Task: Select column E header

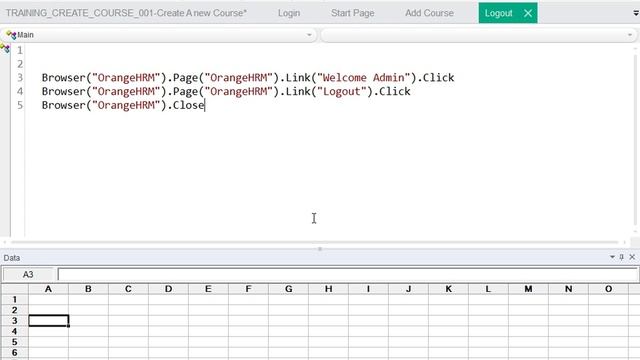Action: pos(208,289)
